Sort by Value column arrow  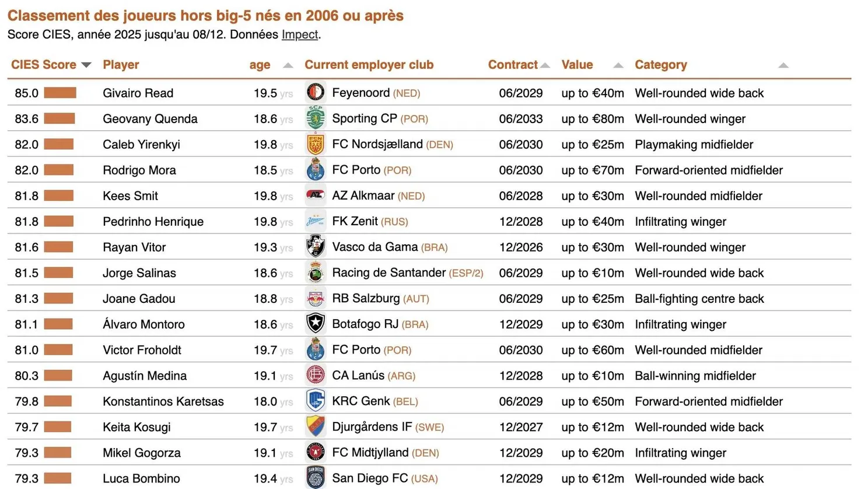coord(618,65)
